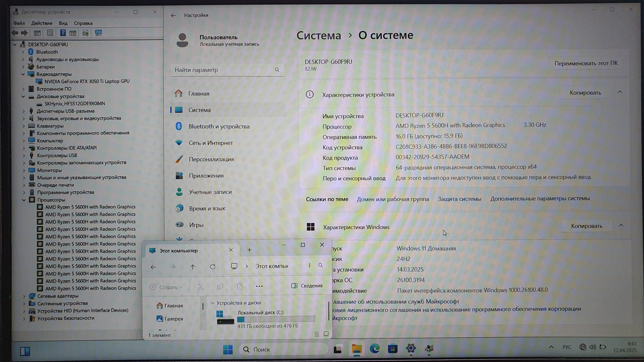Open the Действие menu in Device Manager

[x=42, y=23]
